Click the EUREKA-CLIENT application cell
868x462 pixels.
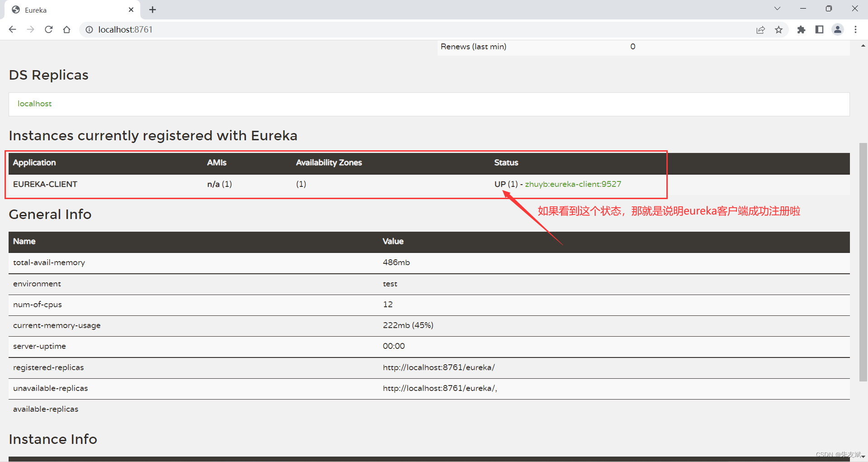coord(45,184)
